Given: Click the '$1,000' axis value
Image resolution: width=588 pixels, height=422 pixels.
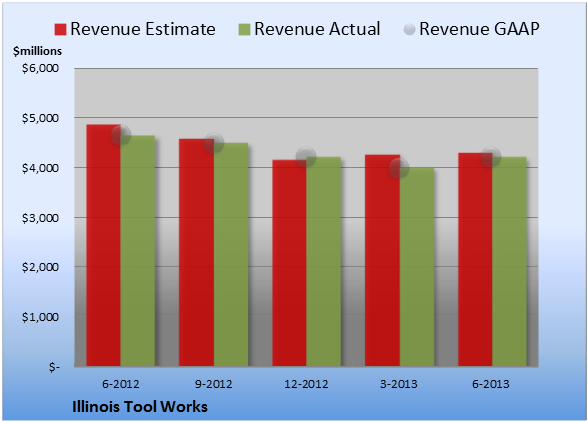Looking at the screenshot, I should coord(40,317).
